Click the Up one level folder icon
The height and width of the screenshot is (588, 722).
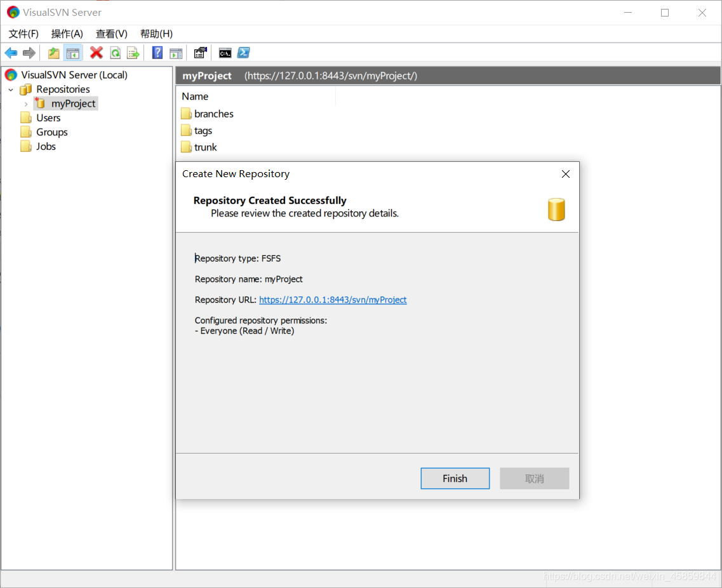tap(54, 53)
